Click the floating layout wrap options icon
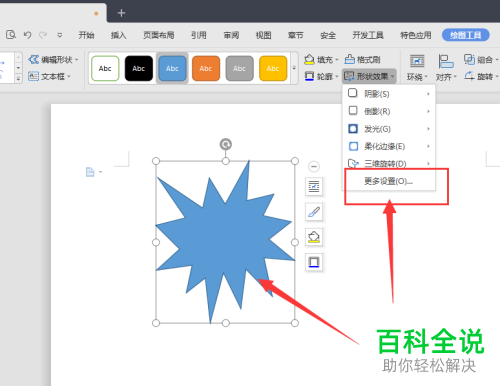 pyautogui.click(x=314, y=186)
